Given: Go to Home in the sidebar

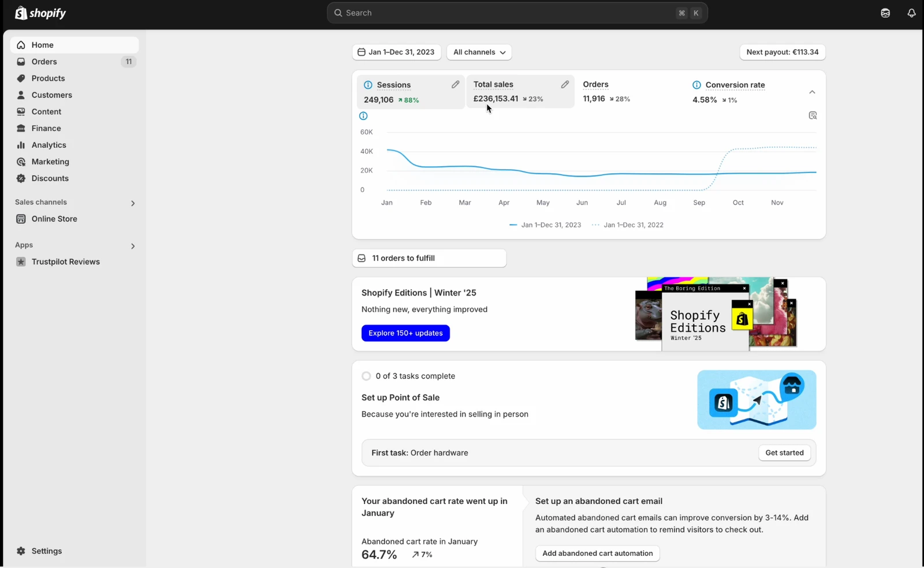Looking at the screenshot, I should (x=74, y=45).
